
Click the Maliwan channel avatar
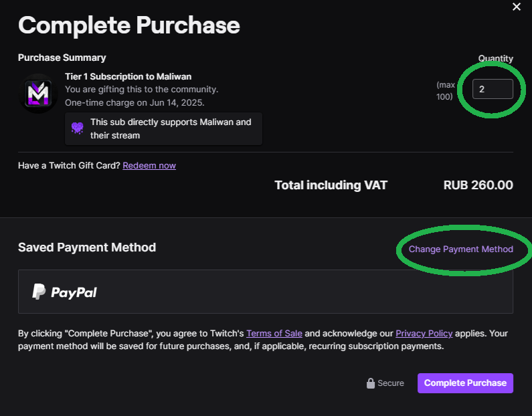pyautogui.click(x=38, y=93)
